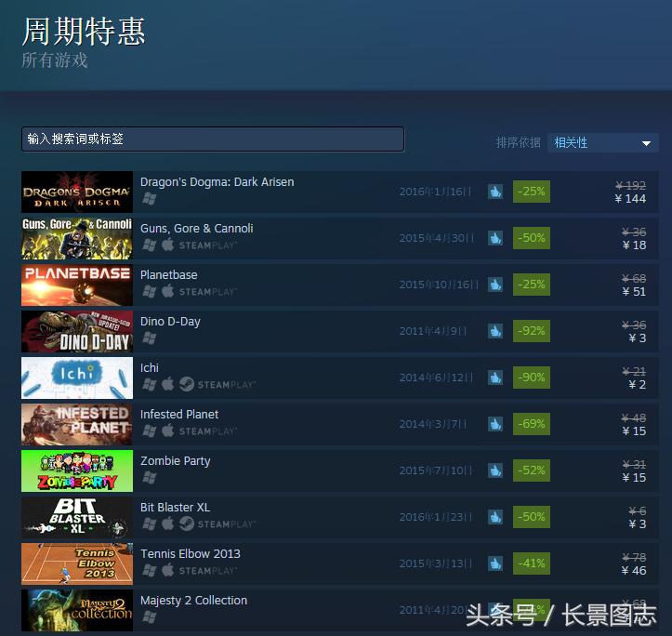Click SteamPlay label under Planetbase
Screen dimensions: 672x636
(x=208, y=292)
